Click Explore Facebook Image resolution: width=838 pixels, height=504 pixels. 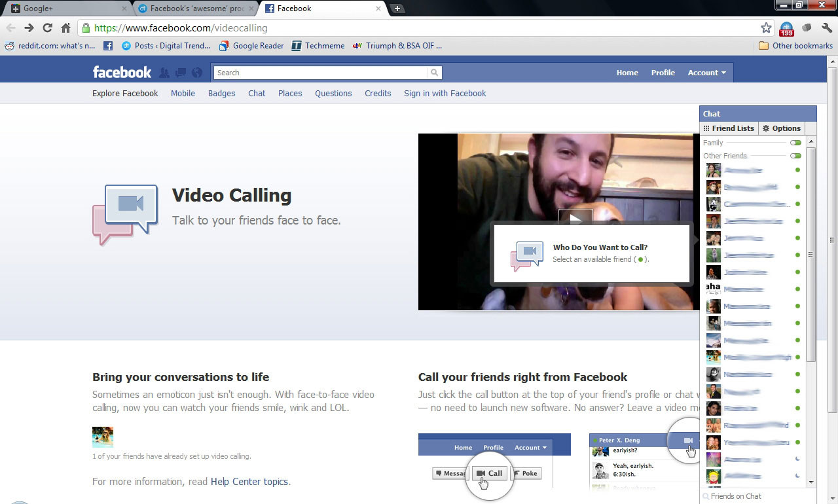(125, 93)
